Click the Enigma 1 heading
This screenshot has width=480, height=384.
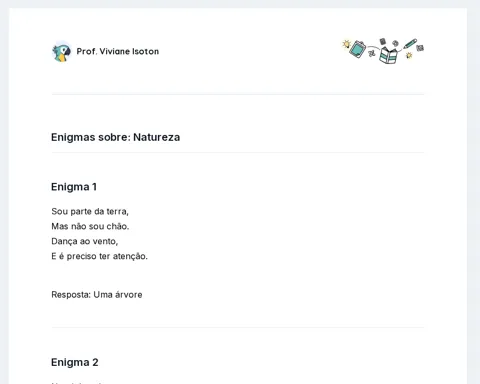point(74,187)
